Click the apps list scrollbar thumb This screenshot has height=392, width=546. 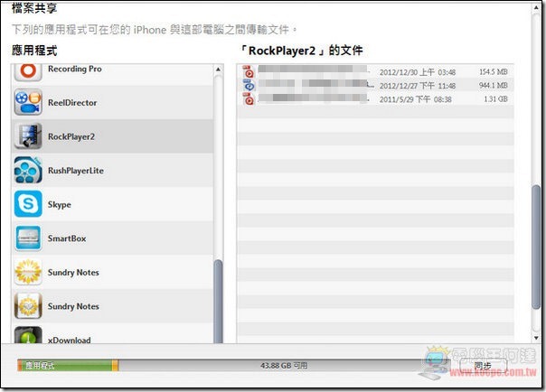[219, 302]
